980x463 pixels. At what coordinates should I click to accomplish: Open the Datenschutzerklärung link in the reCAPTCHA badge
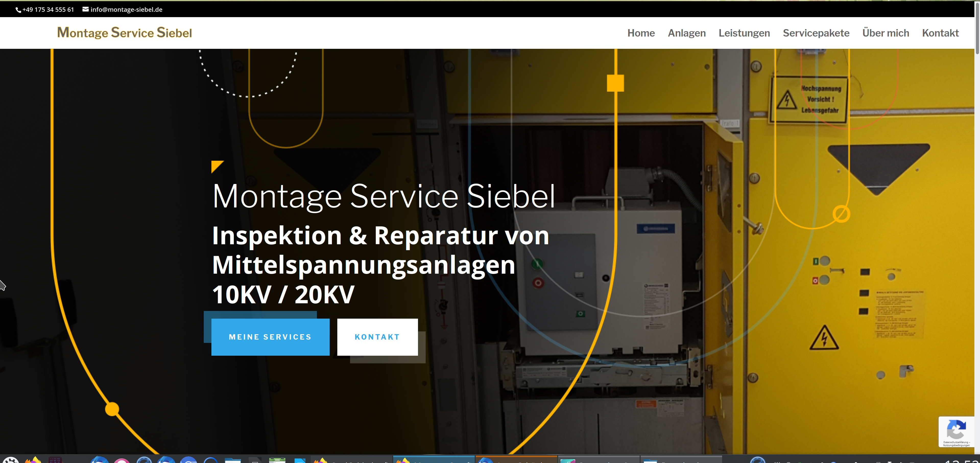[x=955, y=442]
